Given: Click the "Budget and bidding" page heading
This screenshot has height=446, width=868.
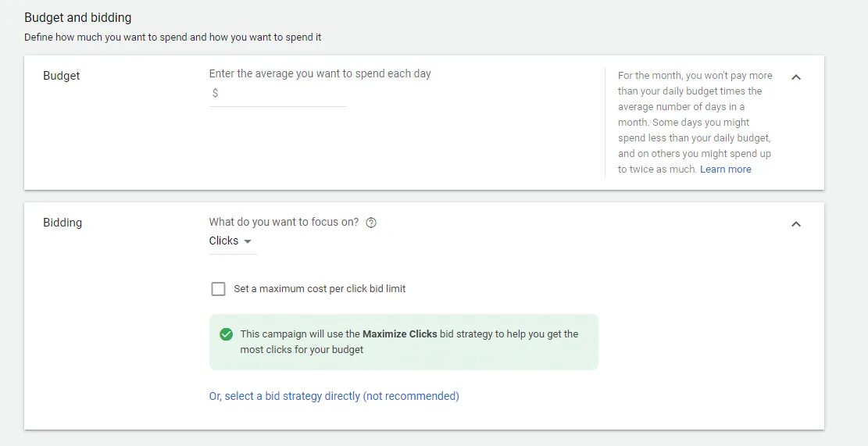Looking at the screenshot, I should coord(78,17).
